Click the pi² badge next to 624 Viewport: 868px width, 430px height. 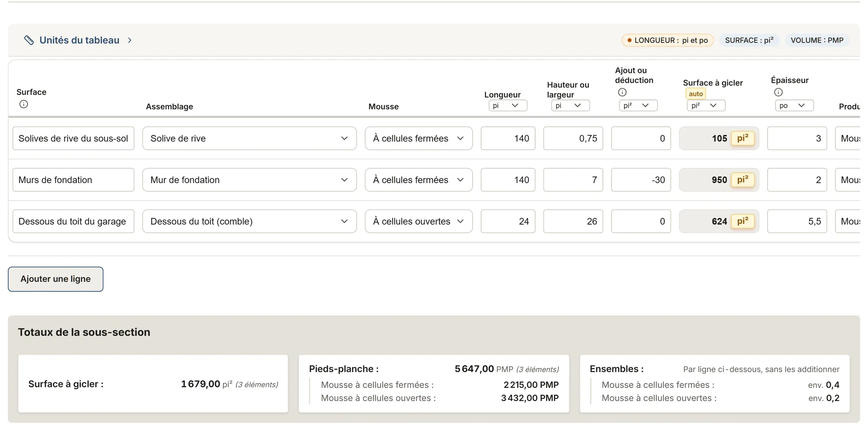click(x=743, y=221)
